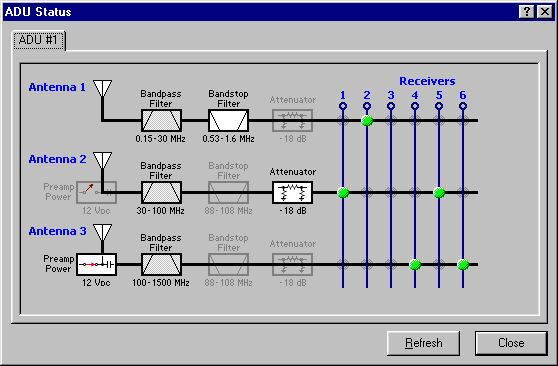Viewport: 558px width, 366px height.
Task: Click the Antenna 1 label
Action: [x=57, y=87]
